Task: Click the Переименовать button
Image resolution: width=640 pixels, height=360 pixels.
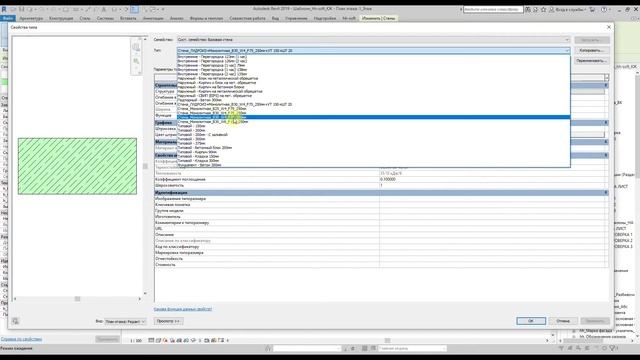Action: click(592, 61)
